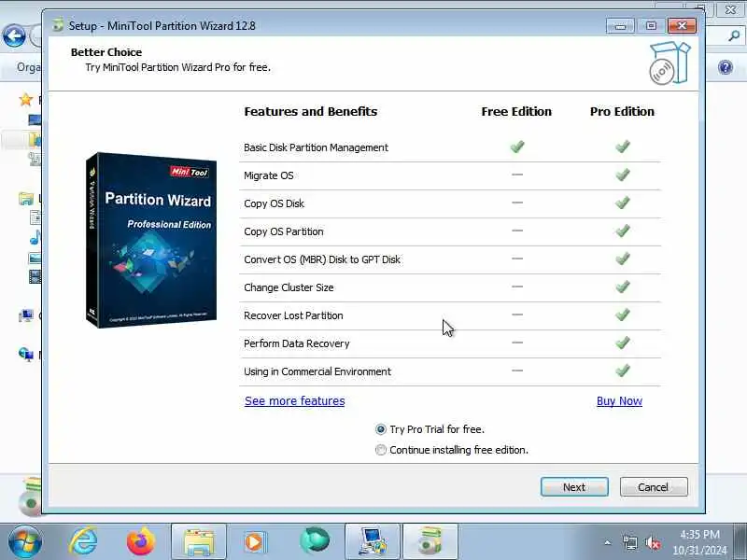The height and width of the screenshot is (560, 747).
Task: Click the 'Copy OS Partition' feature text
Action: point(284,231)
